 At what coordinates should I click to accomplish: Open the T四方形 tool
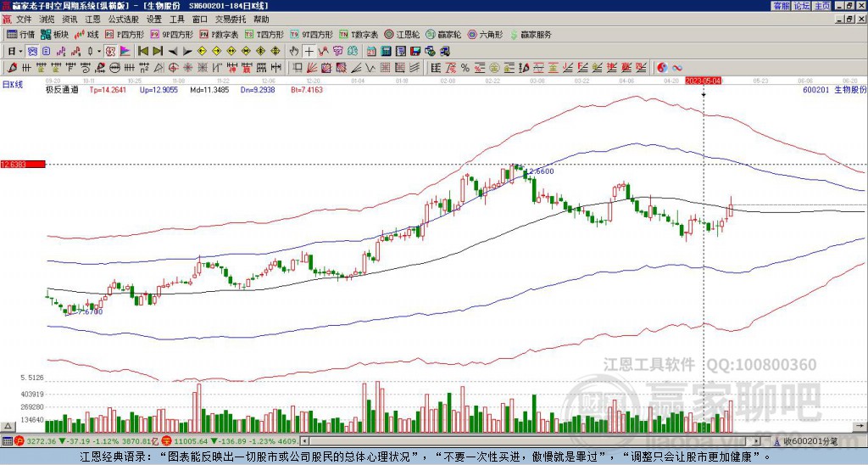(x=264, y=34)
